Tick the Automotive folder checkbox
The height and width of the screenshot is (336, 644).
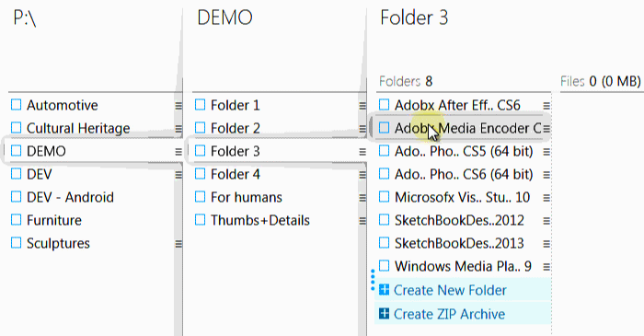click(16, 105)
